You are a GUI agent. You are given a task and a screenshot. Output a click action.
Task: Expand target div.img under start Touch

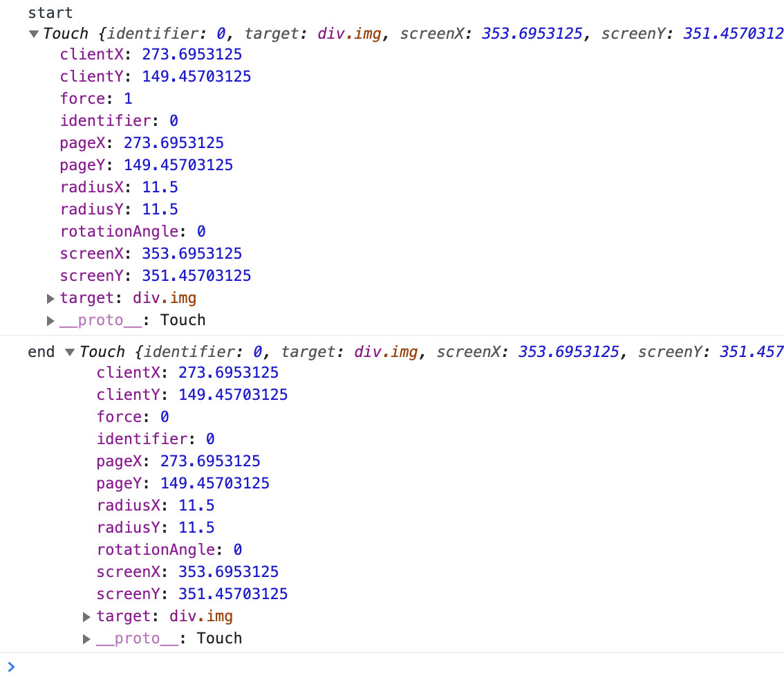point(50,298)
